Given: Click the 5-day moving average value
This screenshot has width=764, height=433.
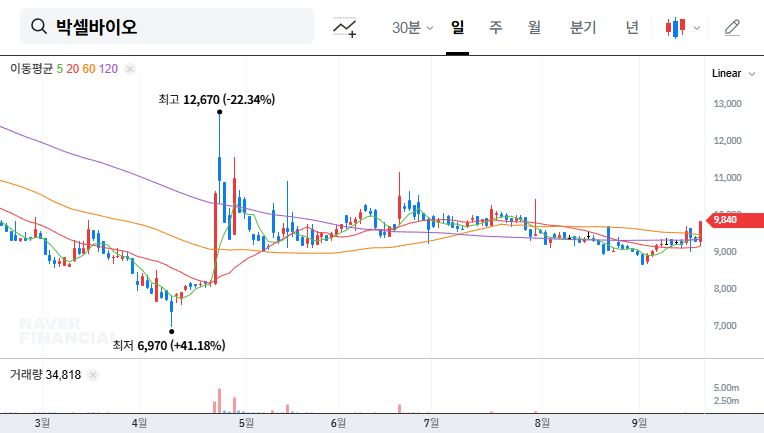Looking at the screenshot, I should pyautogui.click(x=59, y=69).
